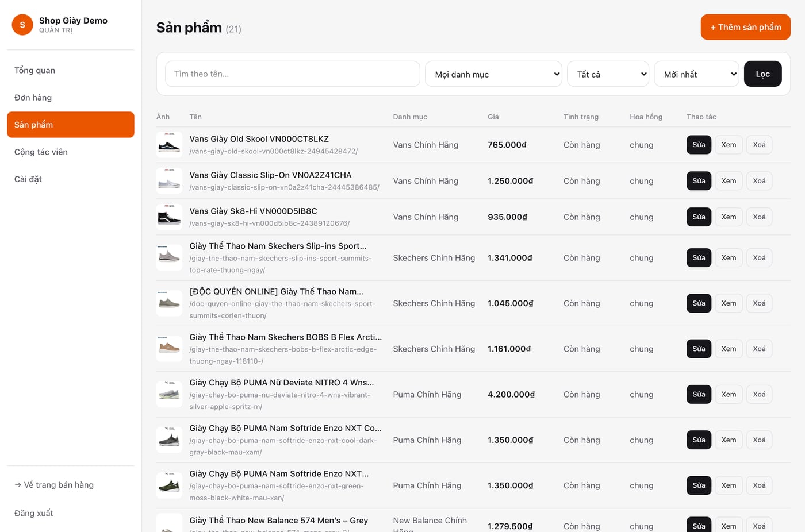Open the Mọi danh mục category dropdown
Image resolution: width=805 pixels, height=532 pixels.
pyautogui.click(x=493, y=74)
